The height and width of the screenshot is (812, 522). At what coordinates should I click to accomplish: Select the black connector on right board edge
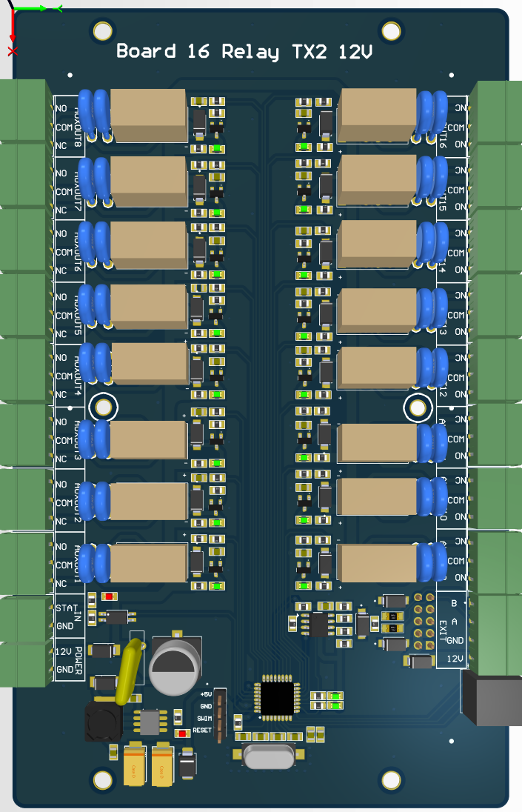tap(492, 698)
